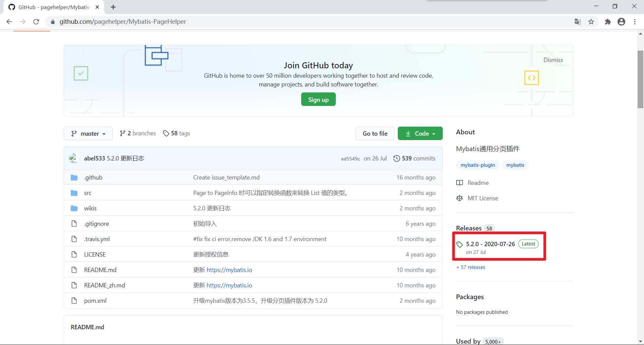
Task: Click the README_zh.md file icon
Action: tap(74, 285)
